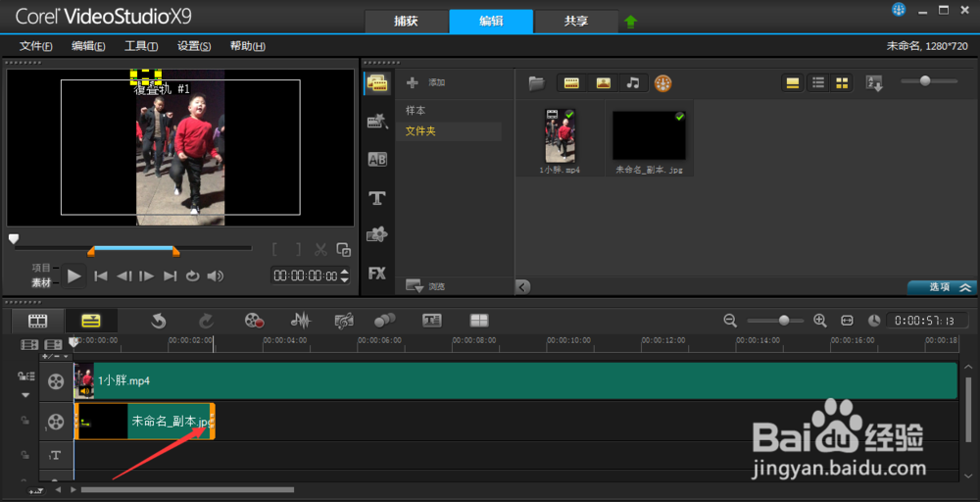This screenshot has height=502, width=980.
Task: Open the FX filter library panel
Action: [x=377, y=274]
